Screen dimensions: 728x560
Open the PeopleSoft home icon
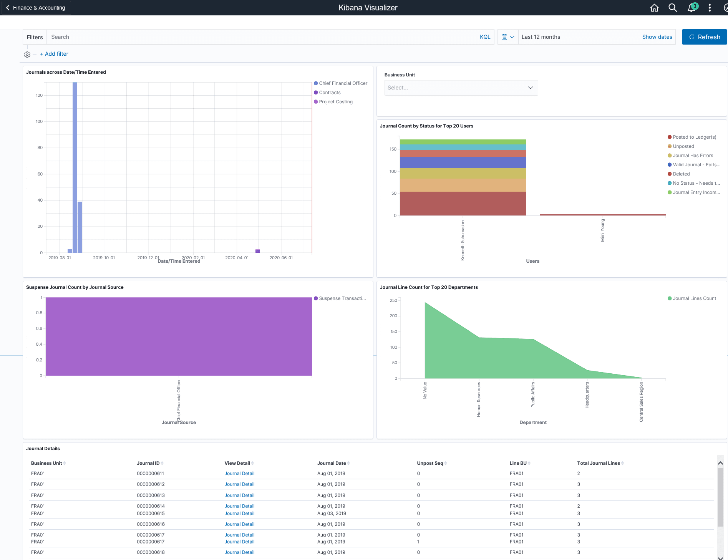click(654, 8)
